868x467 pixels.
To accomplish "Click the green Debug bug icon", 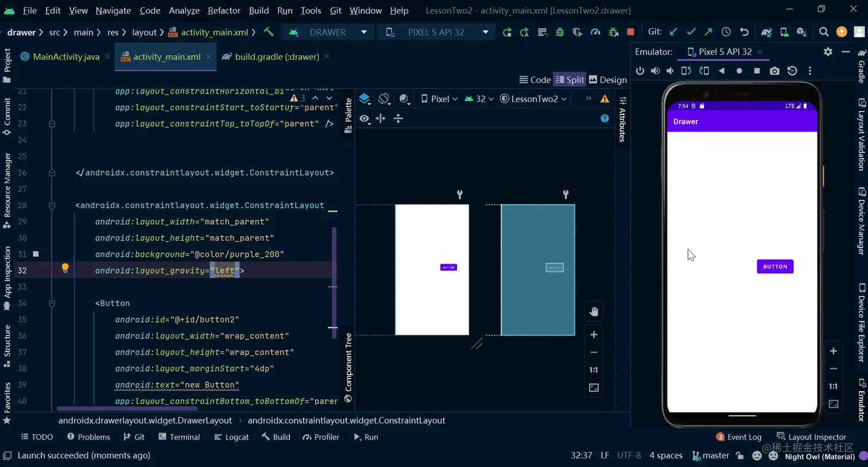I will [560, 32].
